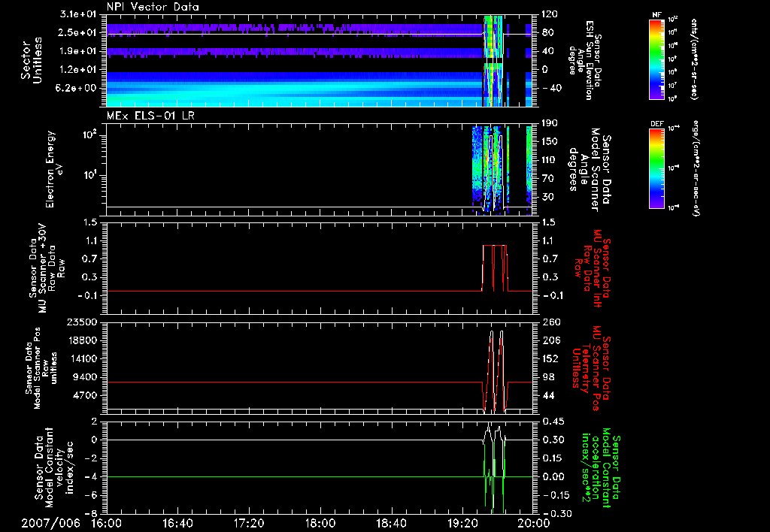
Task: Click the "2007/006" date label
Action: click(50, 523)
